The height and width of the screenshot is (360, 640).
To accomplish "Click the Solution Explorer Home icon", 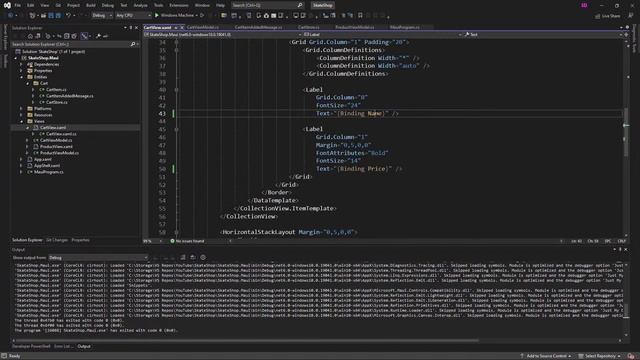I will click(x=30, y=36).
